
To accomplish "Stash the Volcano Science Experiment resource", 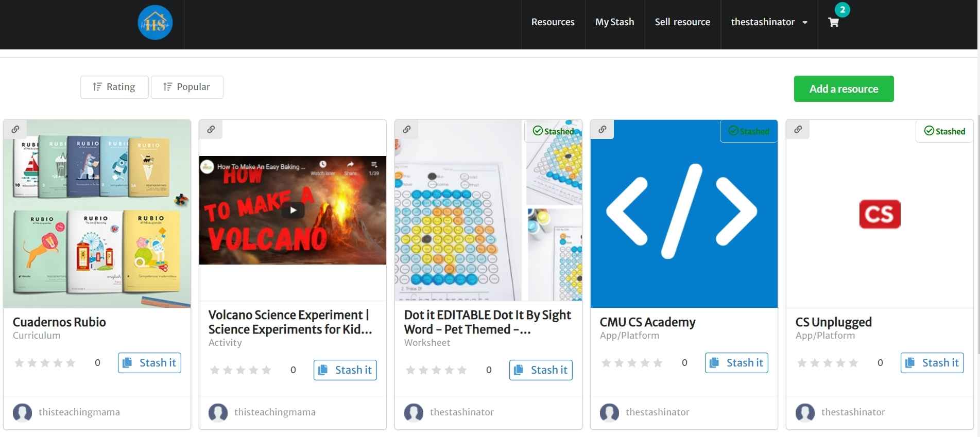I will [345, 370].
